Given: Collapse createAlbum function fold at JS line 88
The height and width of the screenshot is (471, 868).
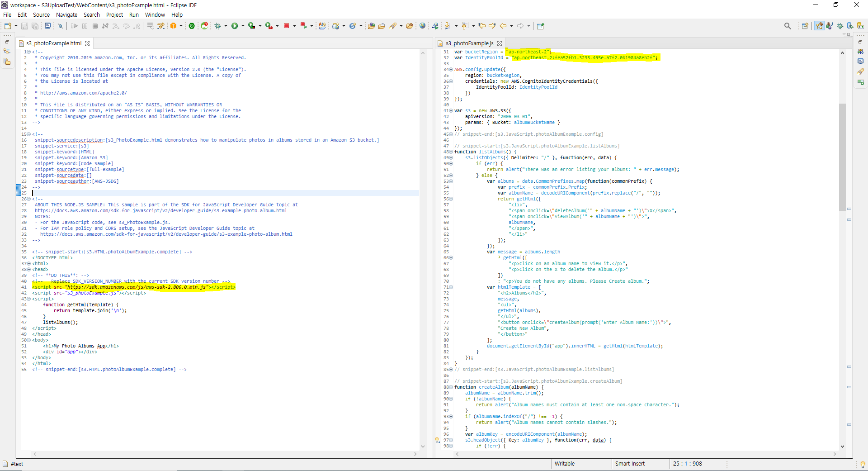Looking at the screenshot, I should (x=451, y=387).
